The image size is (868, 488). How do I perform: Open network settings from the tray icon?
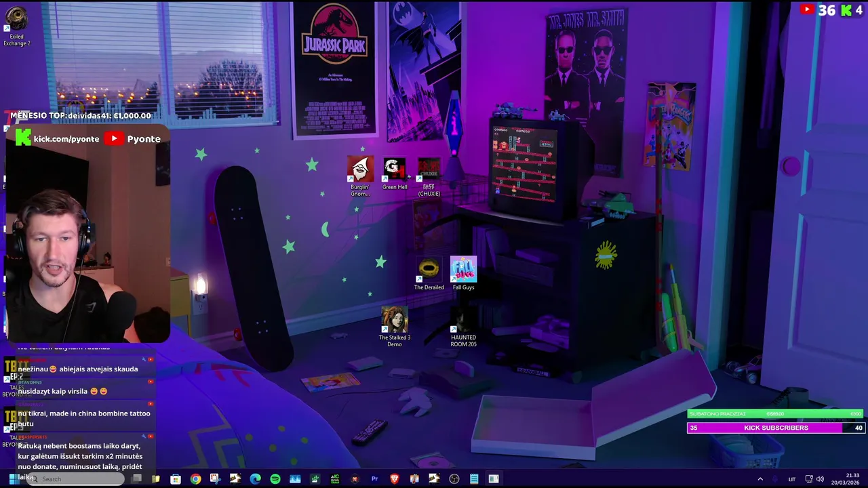pyautogui.click(x=808, y=479)
